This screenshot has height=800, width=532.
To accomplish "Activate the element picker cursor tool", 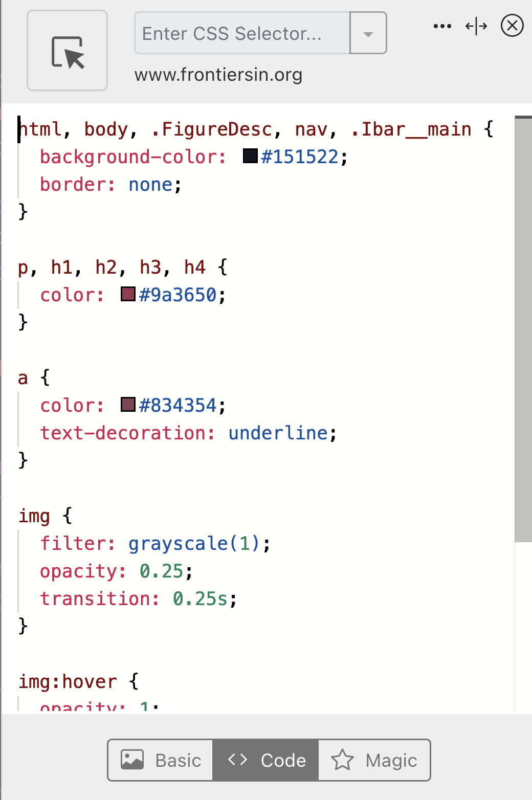I will tap(67, 51).
